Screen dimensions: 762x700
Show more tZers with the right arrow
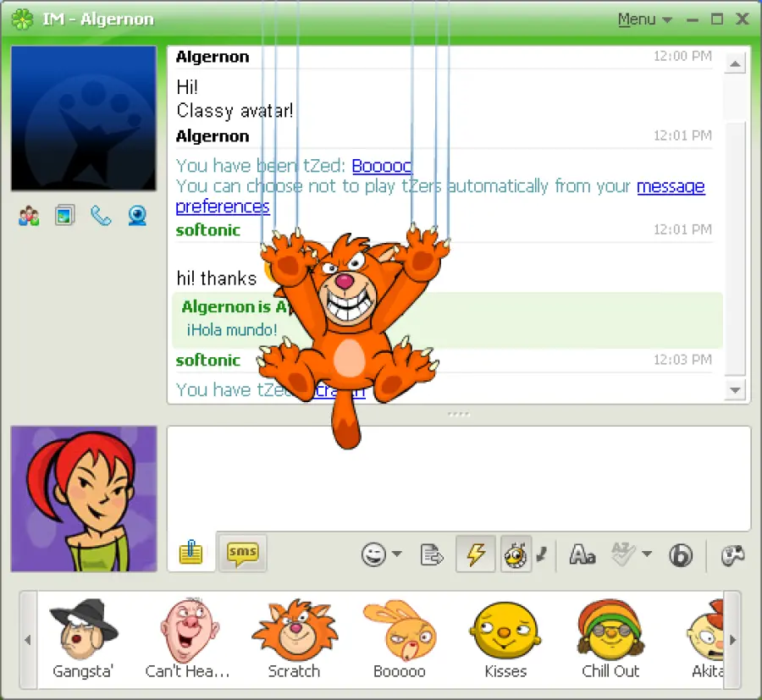tap(733, 641)
